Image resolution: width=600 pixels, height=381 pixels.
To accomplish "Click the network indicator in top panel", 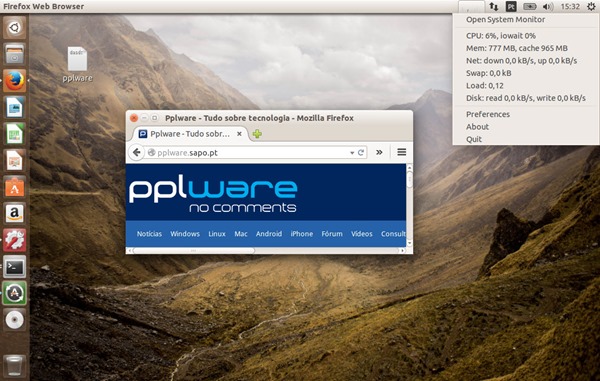I will 494,6.
